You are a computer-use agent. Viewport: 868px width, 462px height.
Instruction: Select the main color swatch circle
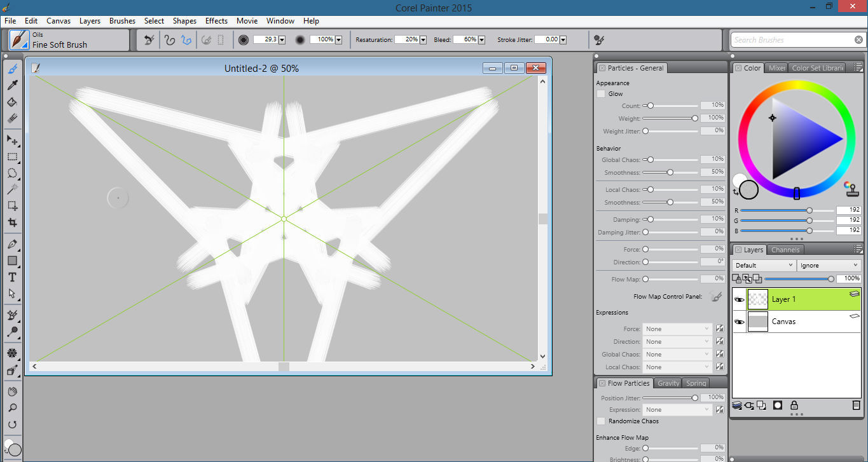(749, 189)
